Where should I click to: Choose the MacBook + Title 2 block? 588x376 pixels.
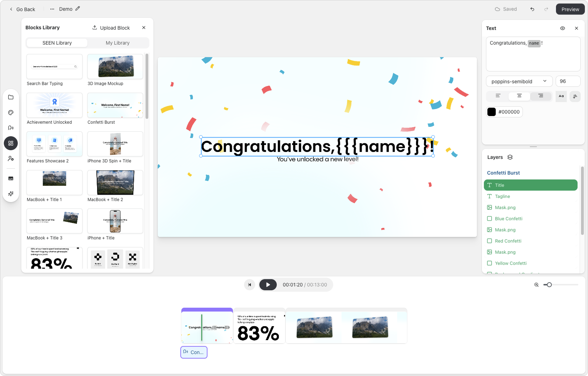coord(115,183)
